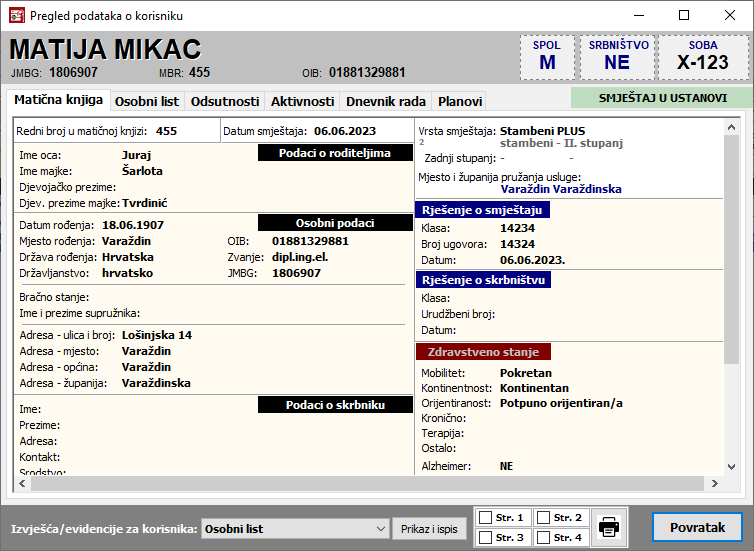This screenshot has width=754, height=551.
Task: Check the Str. 3 option
Action: [x=486, y=538]
